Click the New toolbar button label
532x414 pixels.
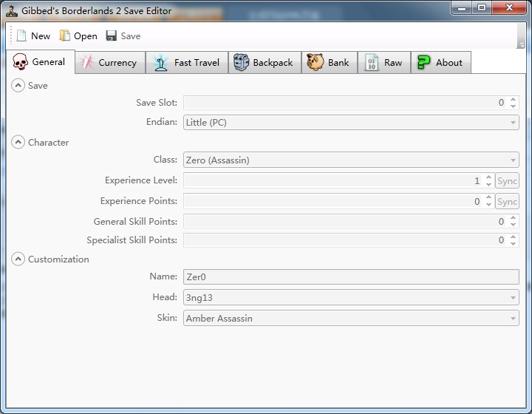[x=41, y=36]
